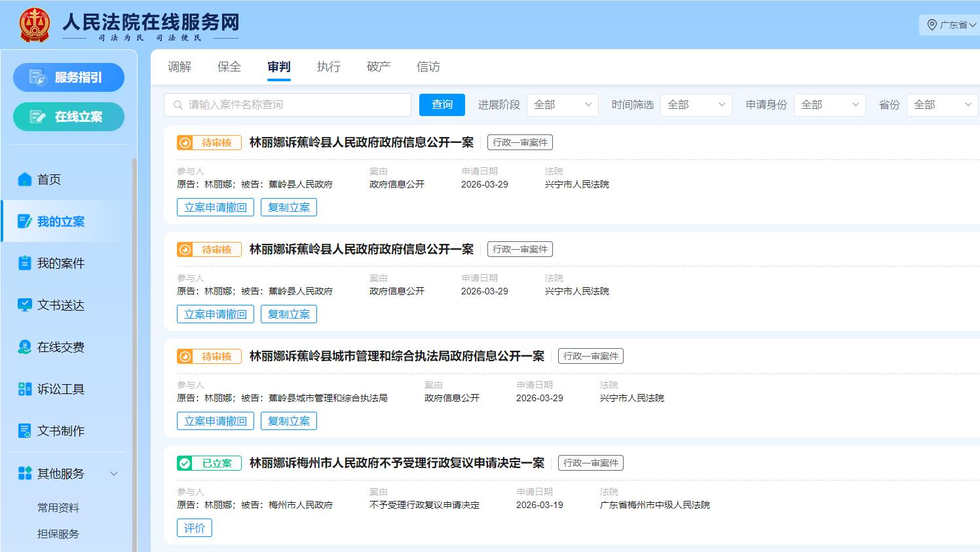This screenshot has height=552, width=980.
Task: Select 文书制作 in the sidebar
Action: coord(57,431)
